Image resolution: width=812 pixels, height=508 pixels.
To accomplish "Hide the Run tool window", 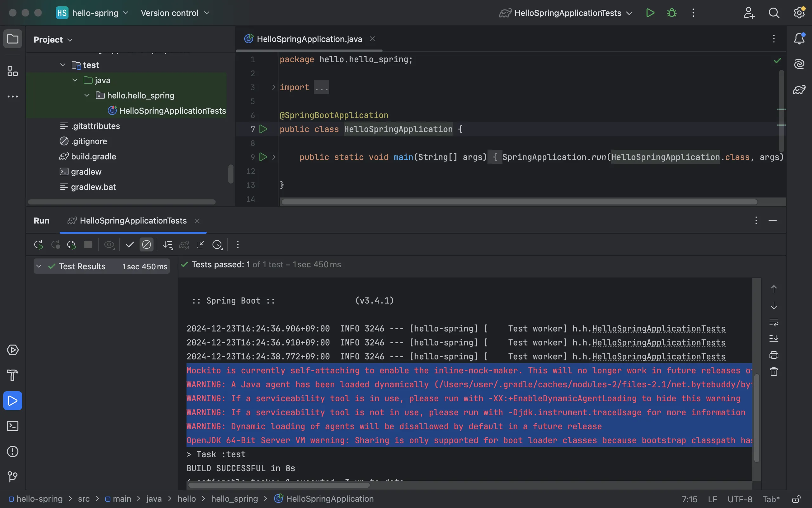I will coord(773,220).
